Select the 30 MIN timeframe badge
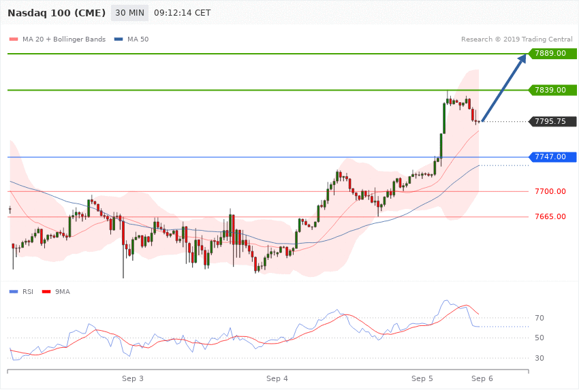Screen dimensions: 579x392 click(x=129, y=13)
